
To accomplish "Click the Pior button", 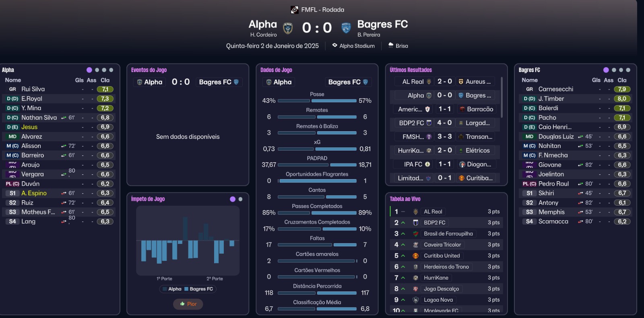I will [188, 304].
